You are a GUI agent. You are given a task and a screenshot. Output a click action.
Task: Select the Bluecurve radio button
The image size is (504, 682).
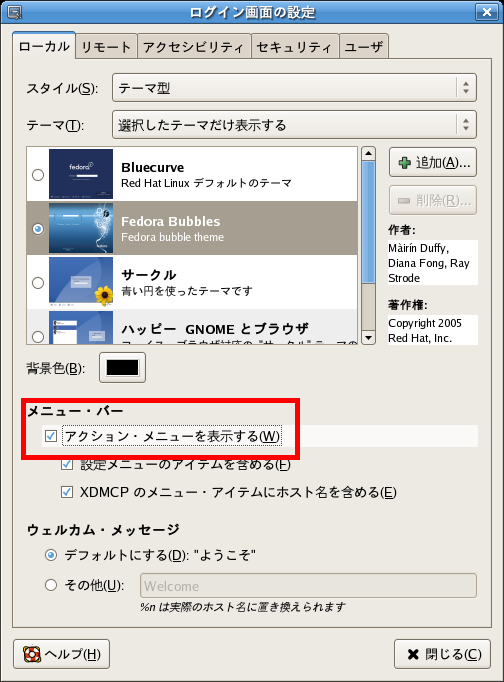[x=38, y=175]
